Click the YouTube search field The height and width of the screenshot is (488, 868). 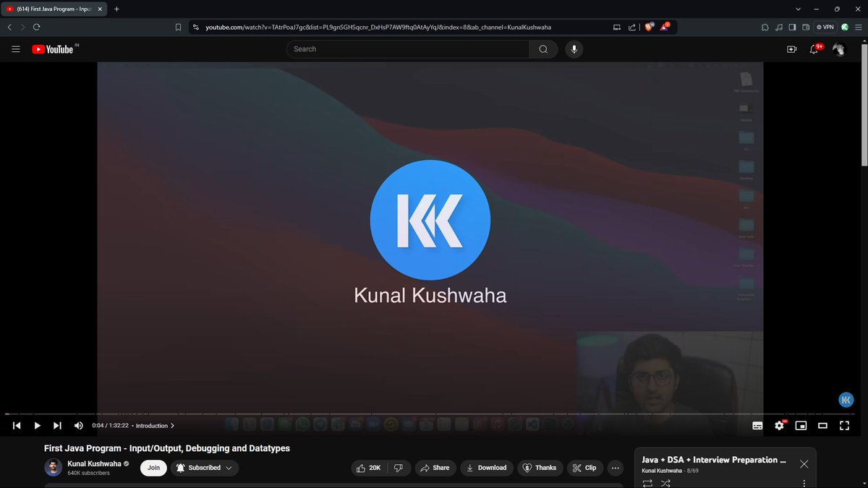(407, 49)
